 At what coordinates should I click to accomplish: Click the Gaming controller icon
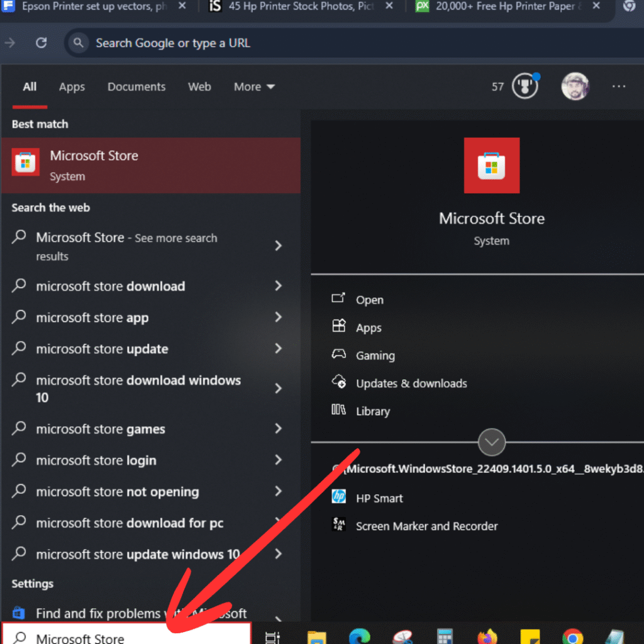coord(338,353)
